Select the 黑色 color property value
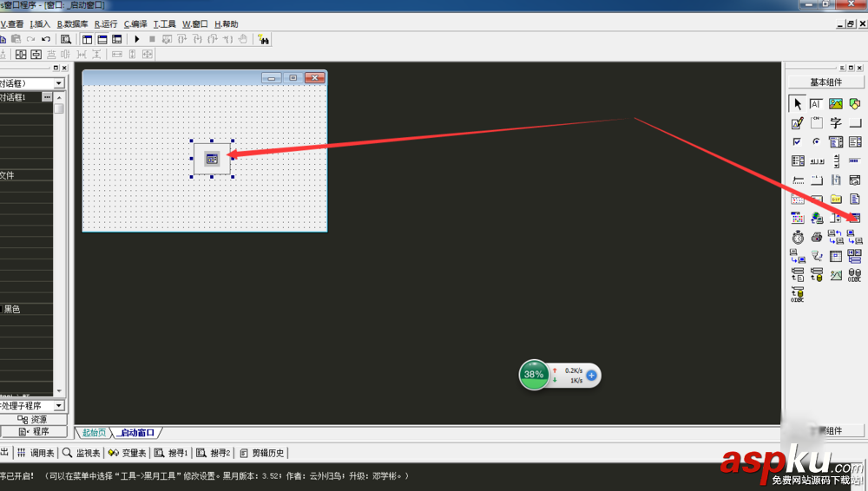This screenshot has width=868, height=491. tap(12, 309)
